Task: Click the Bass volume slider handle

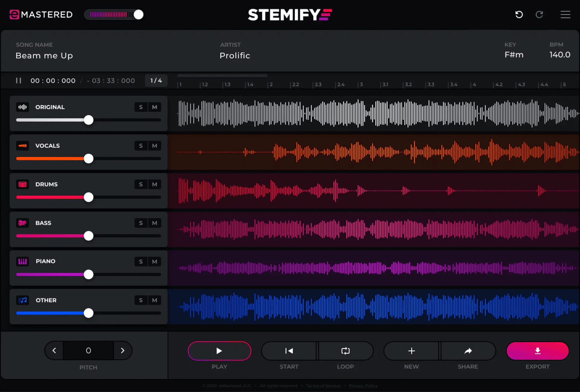Action: [89, 236]
